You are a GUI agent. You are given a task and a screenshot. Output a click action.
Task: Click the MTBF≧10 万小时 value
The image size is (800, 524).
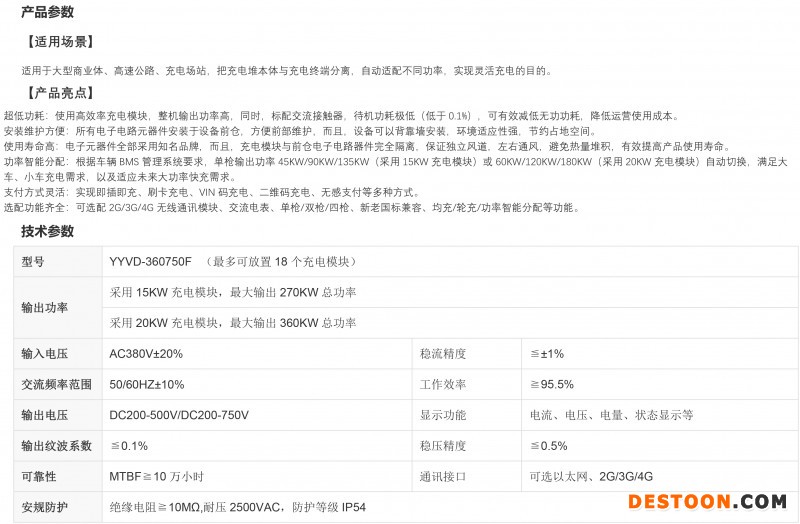click(x=156, y=476)
